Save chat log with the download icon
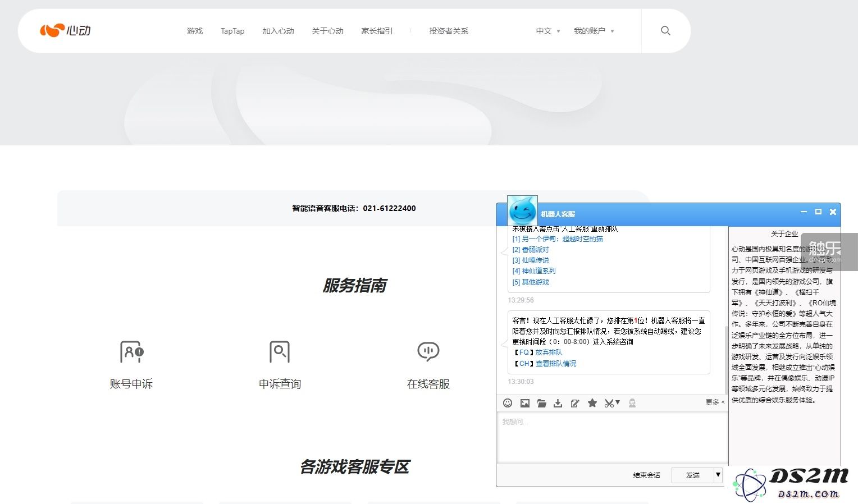 (x=558, y=403)
